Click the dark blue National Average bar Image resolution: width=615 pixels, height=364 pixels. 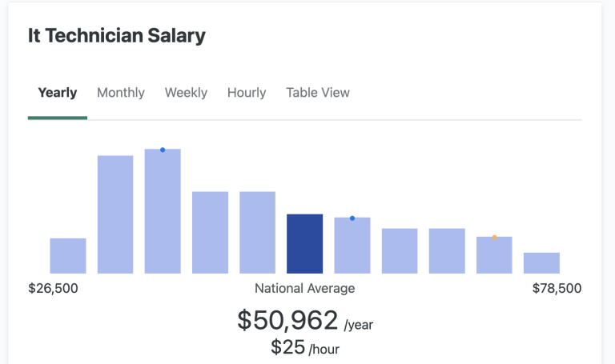[x=304, y=244]
